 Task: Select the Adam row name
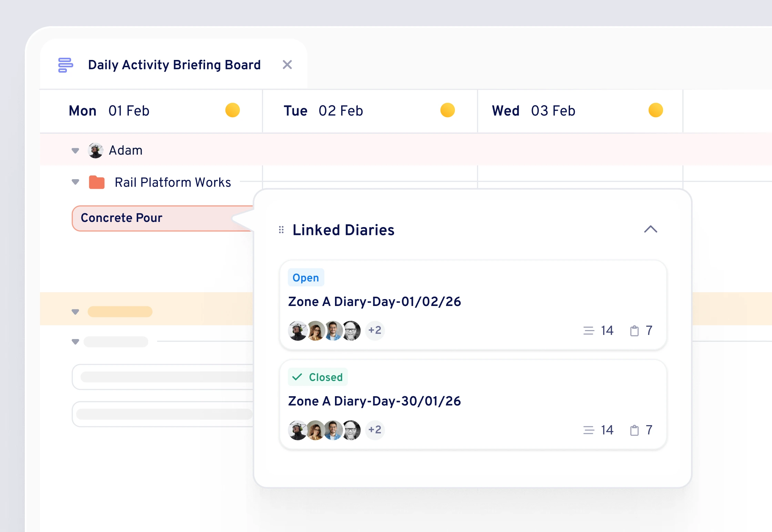125,151
